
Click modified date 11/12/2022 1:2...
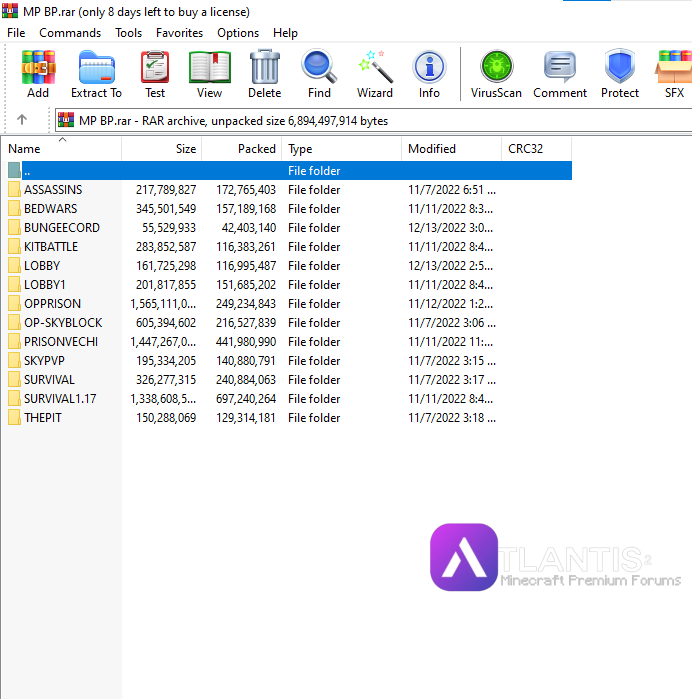pos(450,304)
